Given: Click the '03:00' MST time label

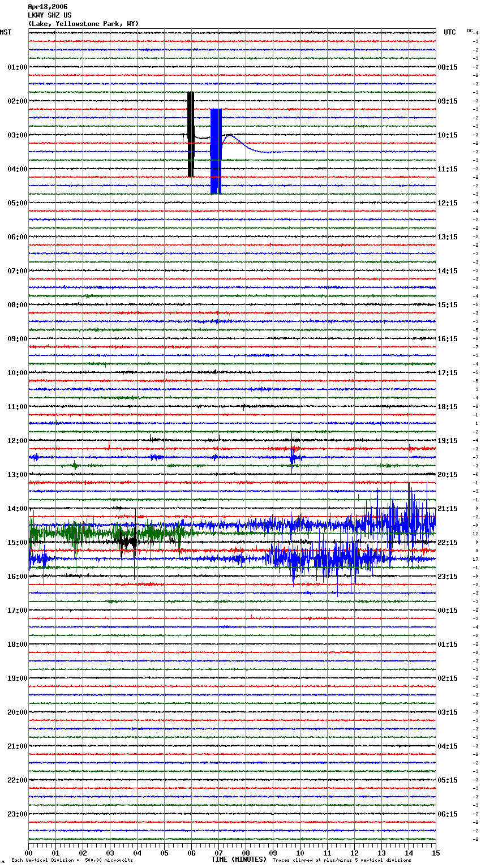Looking at the screenshot, I should point(18,135).
